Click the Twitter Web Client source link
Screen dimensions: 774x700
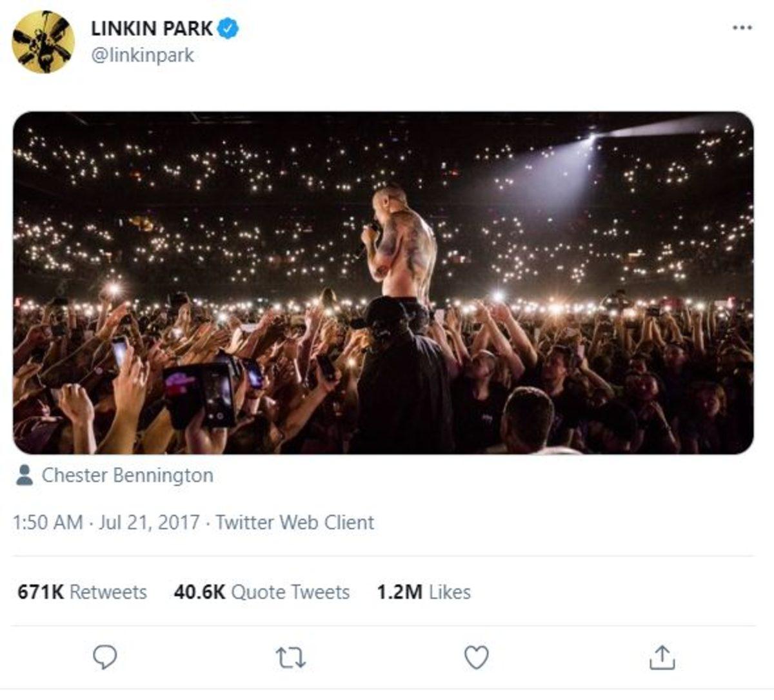pyautogui.click(x=295, y=522)
